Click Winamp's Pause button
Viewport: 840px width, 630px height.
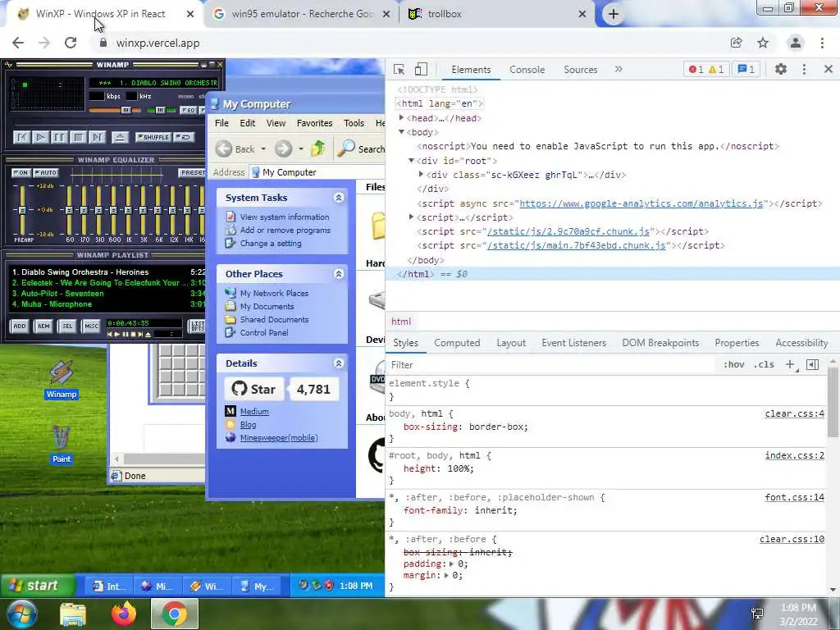[x=59, y=138]
